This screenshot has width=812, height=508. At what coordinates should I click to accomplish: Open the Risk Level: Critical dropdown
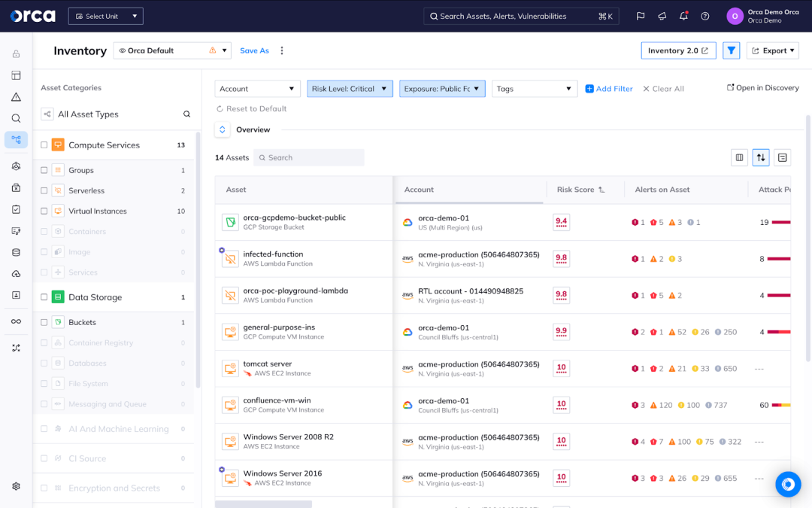(x=350, y=89)
